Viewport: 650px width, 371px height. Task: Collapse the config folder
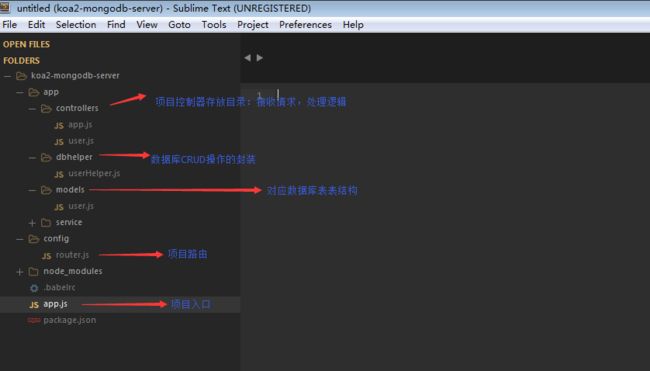[20, 239]
